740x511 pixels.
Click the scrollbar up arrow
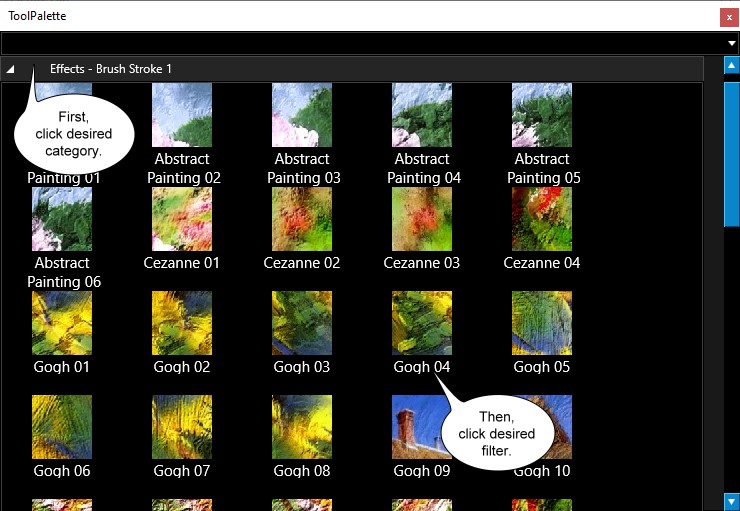coord(732,66)
